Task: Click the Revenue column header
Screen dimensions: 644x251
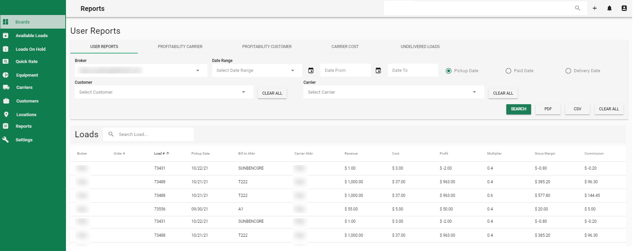Action: [x=351, y=154]
